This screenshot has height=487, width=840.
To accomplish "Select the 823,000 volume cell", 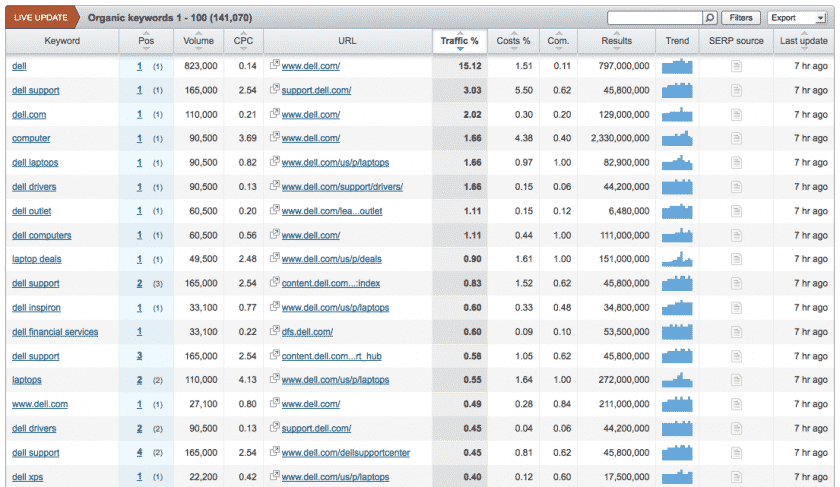I will (x=200, y=66).
